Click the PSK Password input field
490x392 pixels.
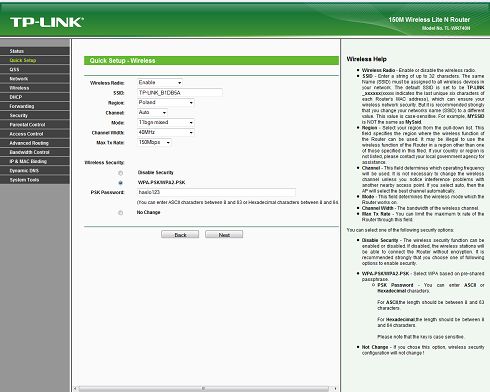point(216,192)
